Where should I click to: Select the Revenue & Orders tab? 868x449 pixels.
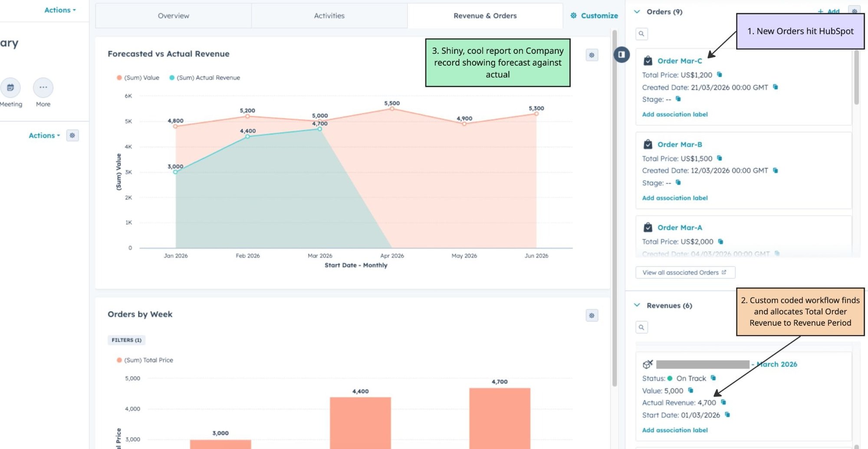pyautogui.click(x=485, y=16)
